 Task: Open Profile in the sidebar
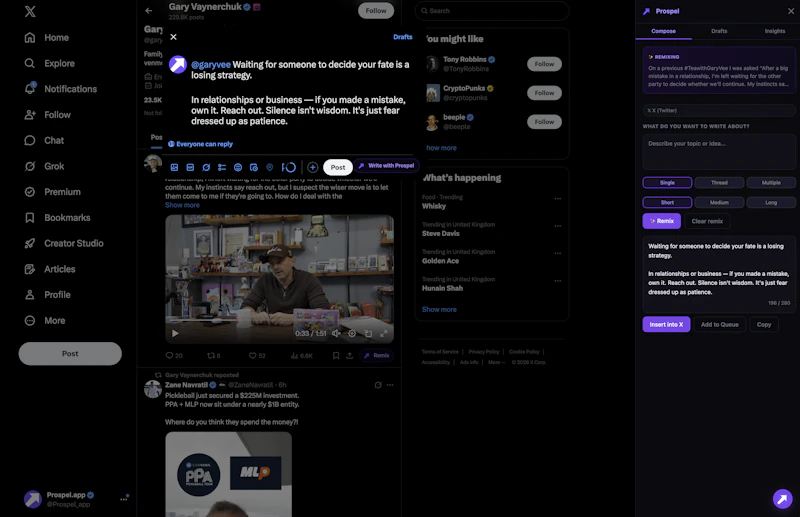click(47, 295)
